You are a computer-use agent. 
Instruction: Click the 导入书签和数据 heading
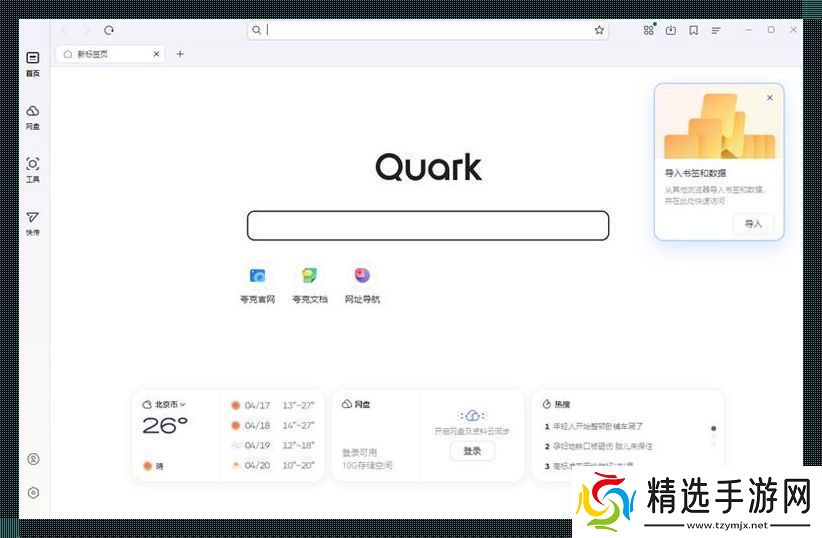(695, 173)
